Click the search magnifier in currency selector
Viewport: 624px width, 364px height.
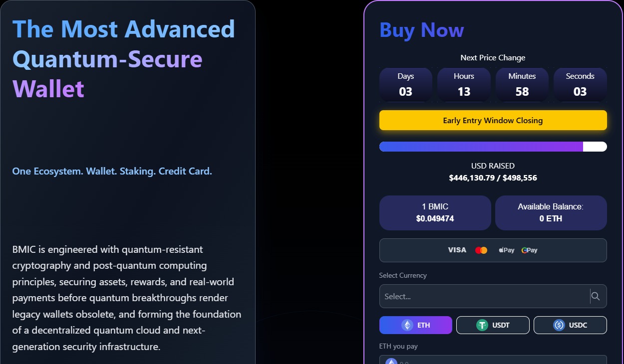click(x=596, y=296)
